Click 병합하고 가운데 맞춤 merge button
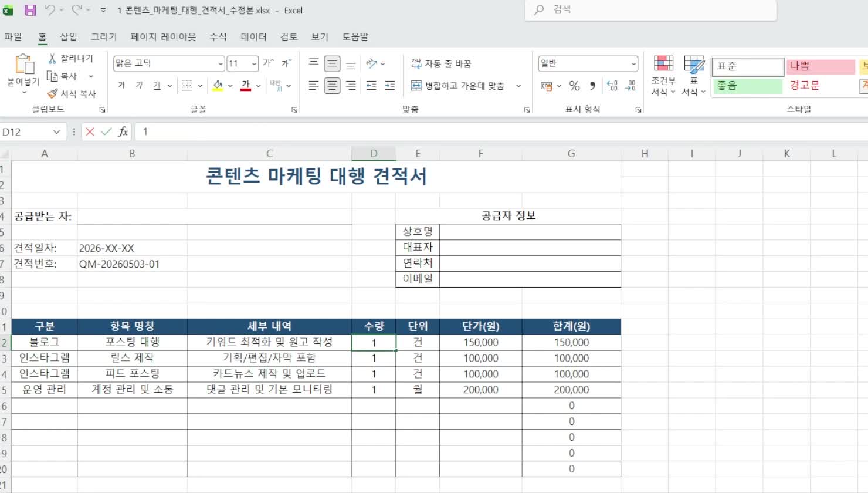The width and height of the screenshot is (868, 493). [x=457, y=86]
